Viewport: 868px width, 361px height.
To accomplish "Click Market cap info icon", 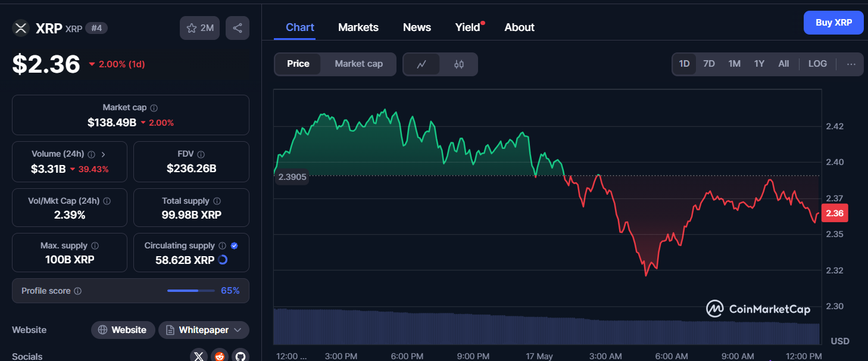I will (x=154, y=108).
